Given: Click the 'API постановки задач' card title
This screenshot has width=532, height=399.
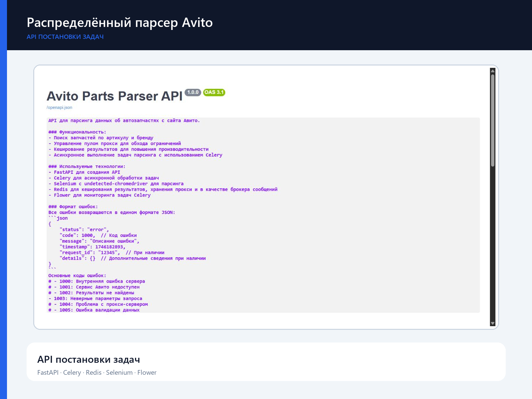Looking at the screenshot, I should coord(89,359).
